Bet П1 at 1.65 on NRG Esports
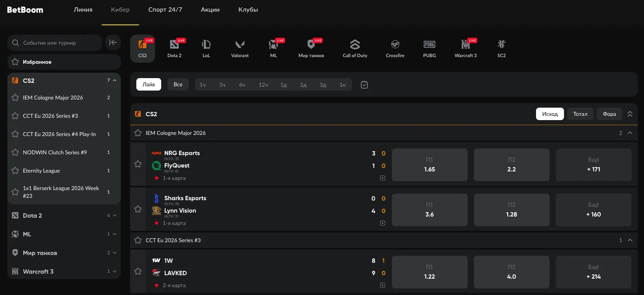Viewport: 644px width, 295px height. point(430,165)
